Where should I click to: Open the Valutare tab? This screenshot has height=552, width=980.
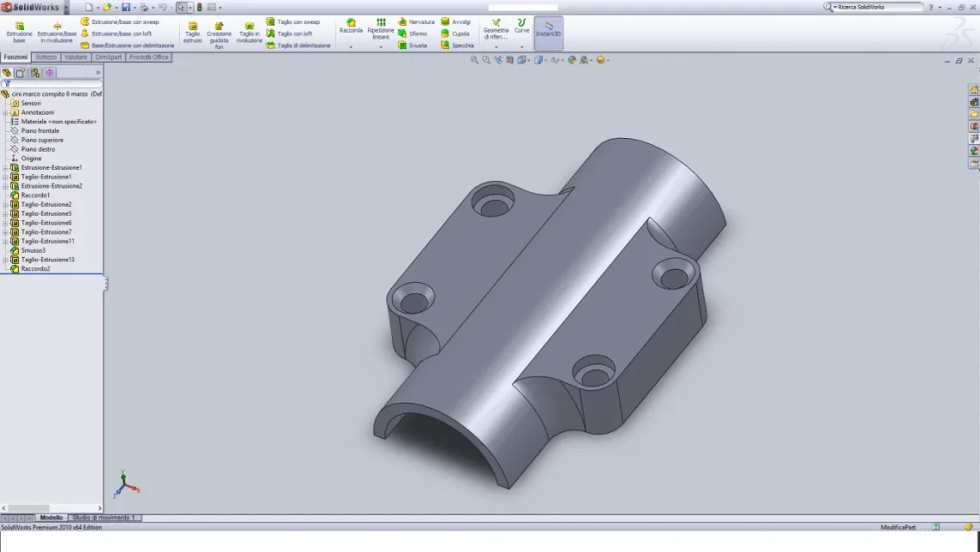[76, 57]
